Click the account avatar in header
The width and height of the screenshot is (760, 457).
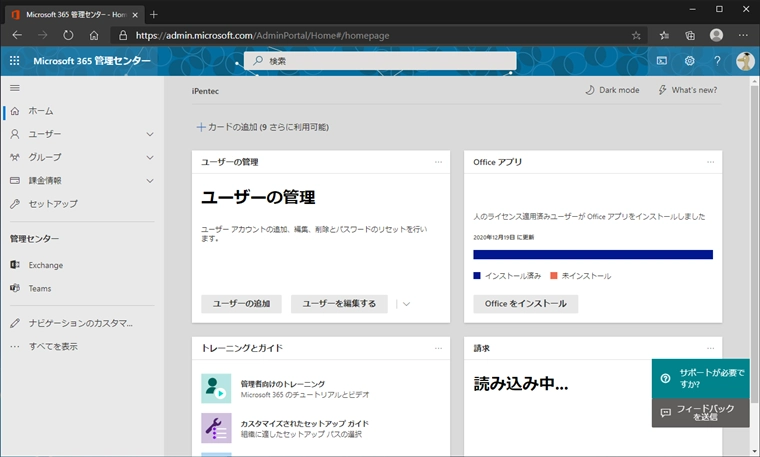point(744,61)
